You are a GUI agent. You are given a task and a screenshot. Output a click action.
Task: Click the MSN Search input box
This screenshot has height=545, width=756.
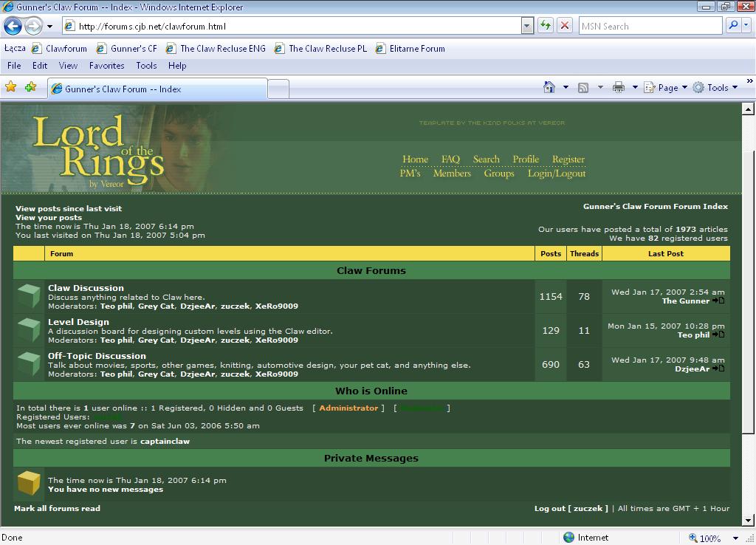click(x=650, y=26)
